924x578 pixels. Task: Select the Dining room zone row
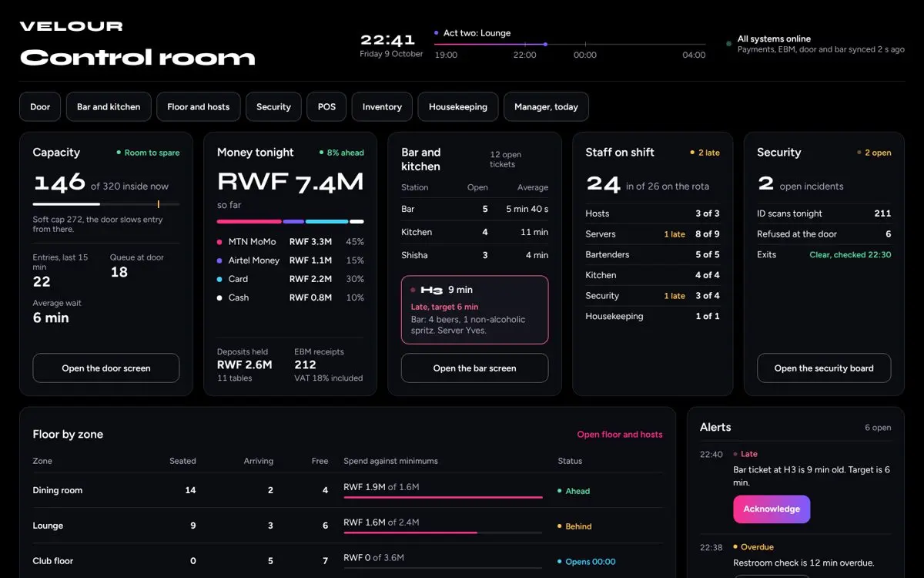(x=347, y=490)
